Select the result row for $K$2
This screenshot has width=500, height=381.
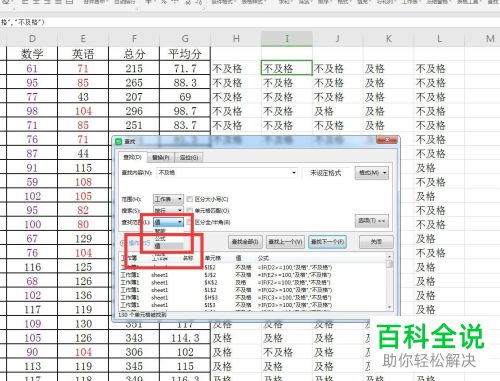tap(252, 283)
